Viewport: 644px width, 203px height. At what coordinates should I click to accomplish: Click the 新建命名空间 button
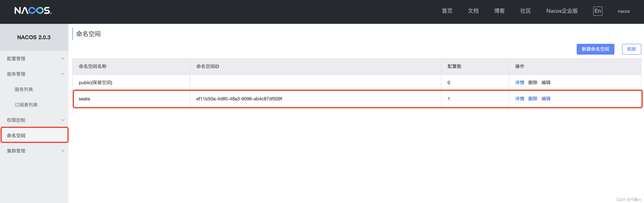(595, 49)
